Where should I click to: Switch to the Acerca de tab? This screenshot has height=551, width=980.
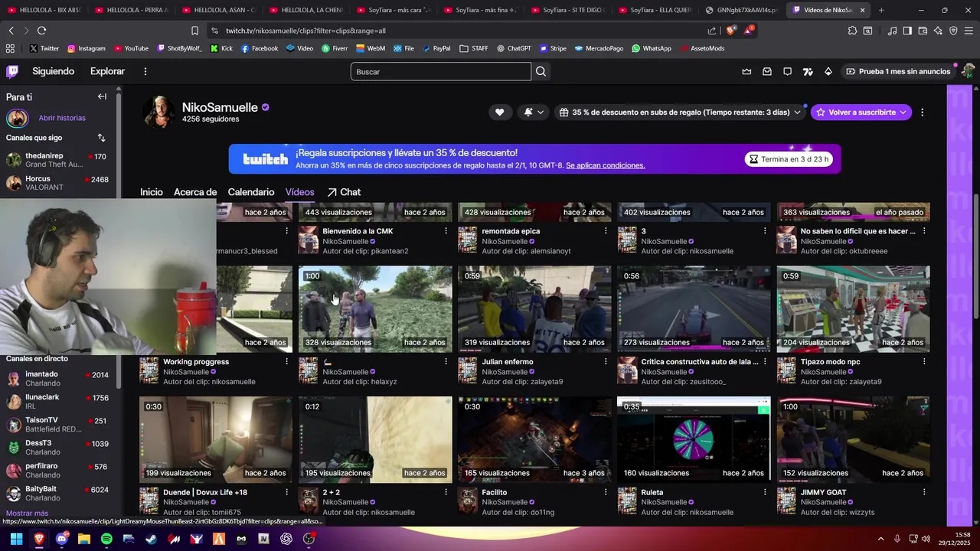click(195, 192)
